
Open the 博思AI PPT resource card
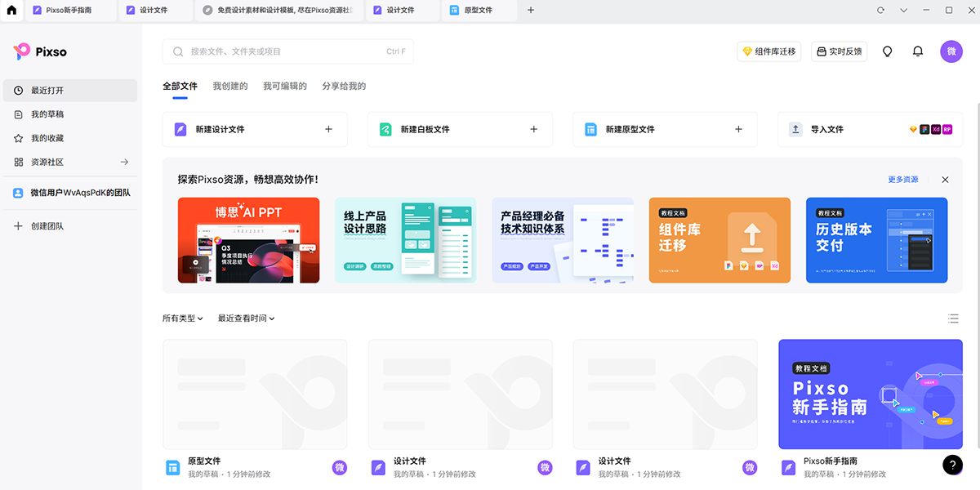tap(249, 240)
